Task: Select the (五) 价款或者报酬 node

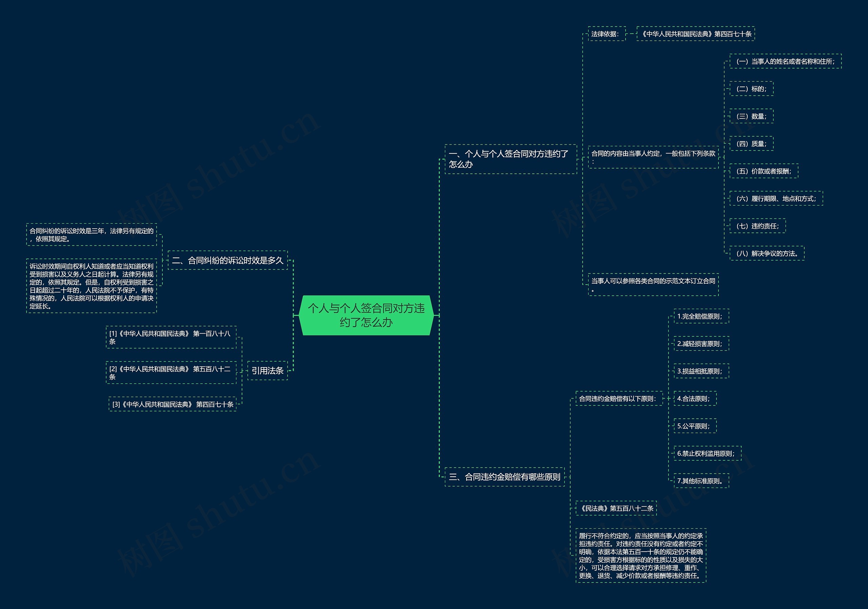Action: point(763,171)
